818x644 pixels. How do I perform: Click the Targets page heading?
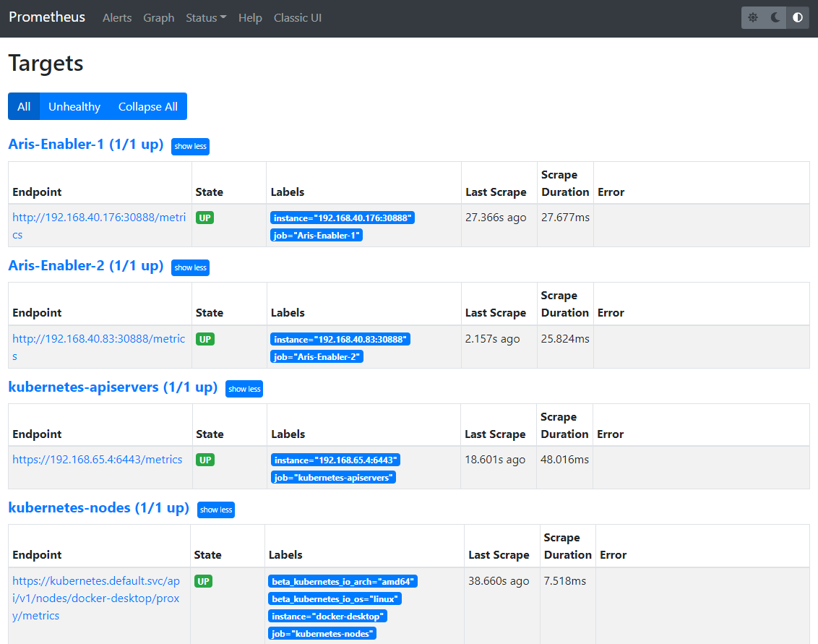coord(46,64)
